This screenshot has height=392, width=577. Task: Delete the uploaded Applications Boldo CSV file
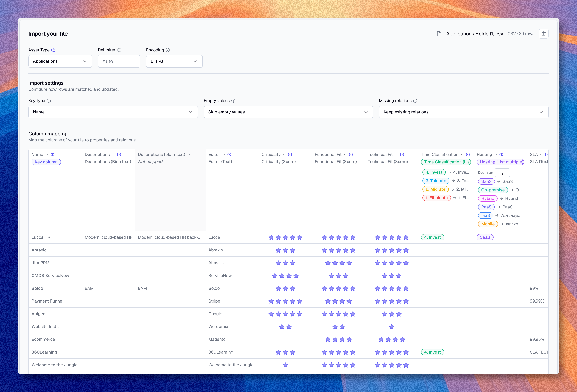544,34
